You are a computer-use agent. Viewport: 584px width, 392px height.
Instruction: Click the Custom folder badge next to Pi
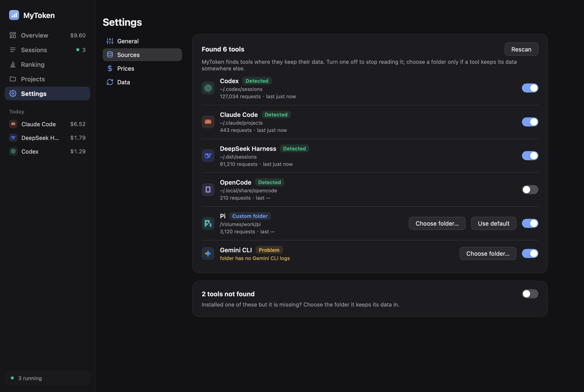click(250, 216)
